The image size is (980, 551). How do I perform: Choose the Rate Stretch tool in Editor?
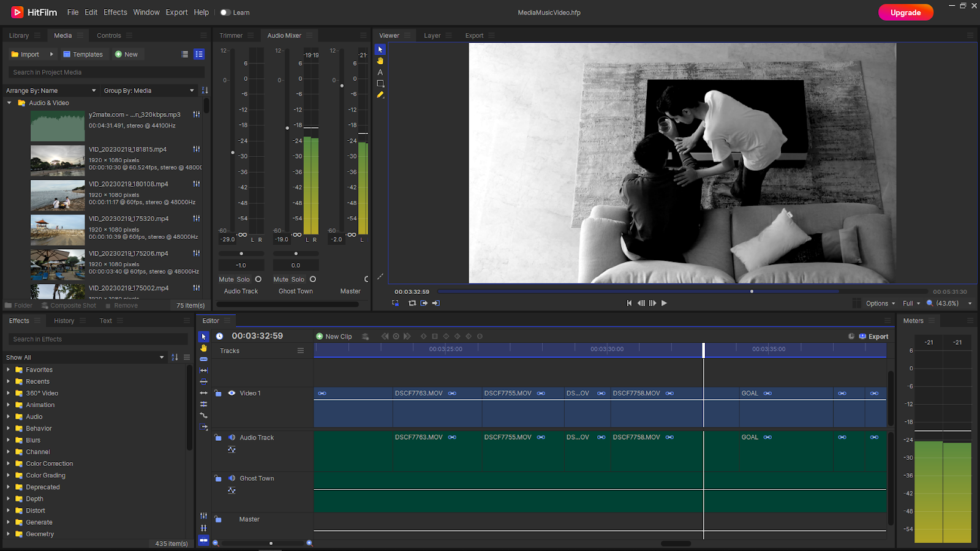pyautogui.click(x=204, y=416)
